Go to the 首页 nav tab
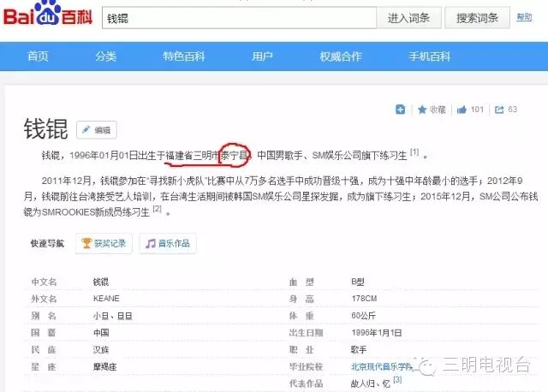The image size is (548, 392). click(x=38, y=56)
